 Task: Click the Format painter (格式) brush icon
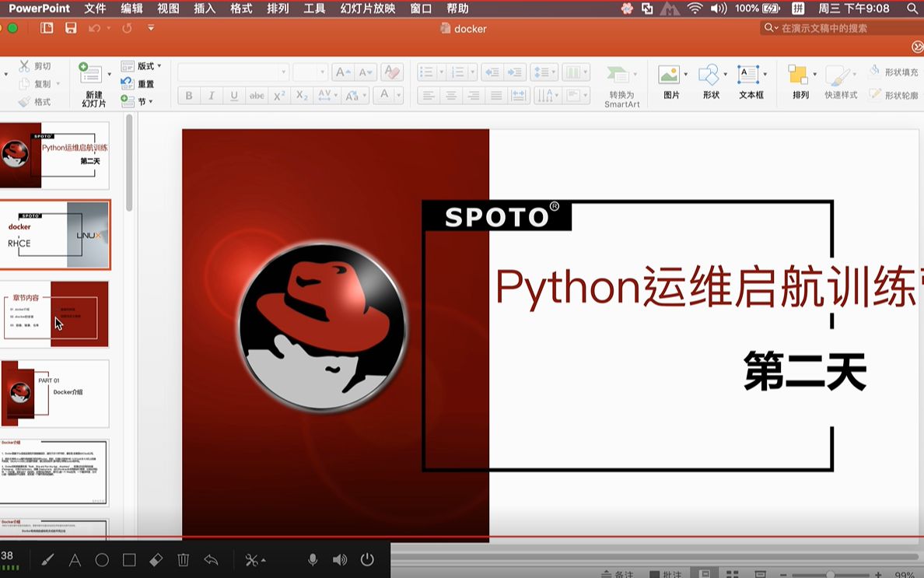pyautogui.click(x=24, y=101)
